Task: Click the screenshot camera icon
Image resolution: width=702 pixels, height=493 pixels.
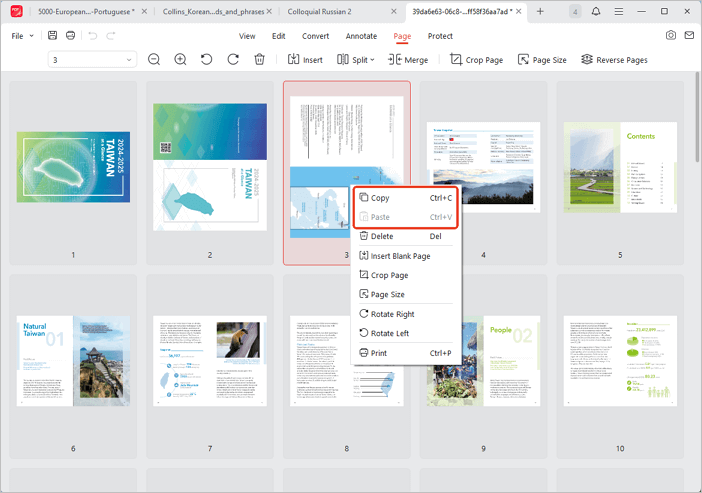Action: (671, 36)
